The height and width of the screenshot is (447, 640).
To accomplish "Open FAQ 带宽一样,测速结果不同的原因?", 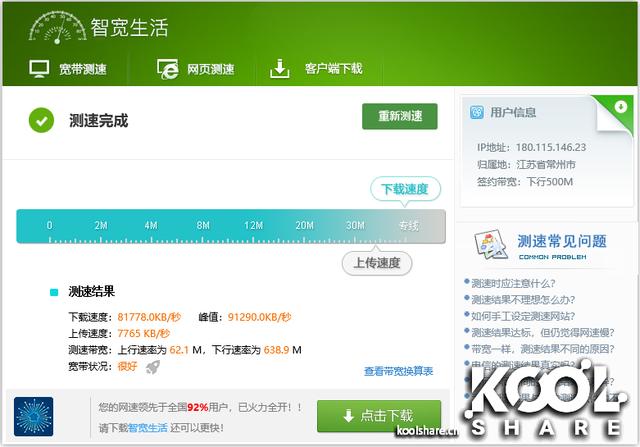I will pos(542,349).
